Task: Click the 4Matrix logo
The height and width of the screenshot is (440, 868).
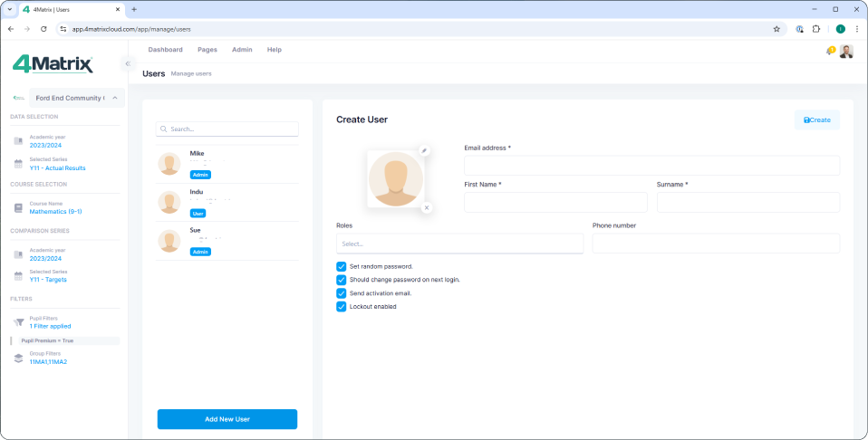Action: pos(53,64)
